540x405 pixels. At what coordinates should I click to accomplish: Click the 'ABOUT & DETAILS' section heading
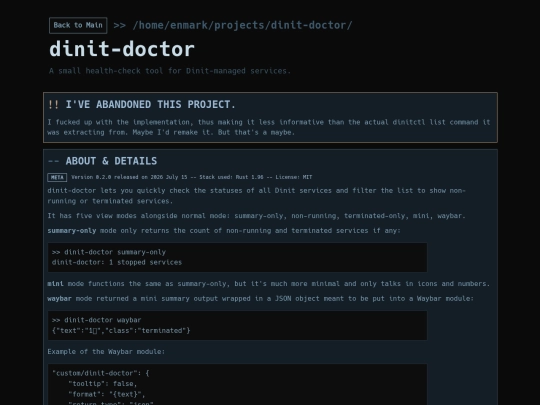pyautogui.click(x=111, y=161)
